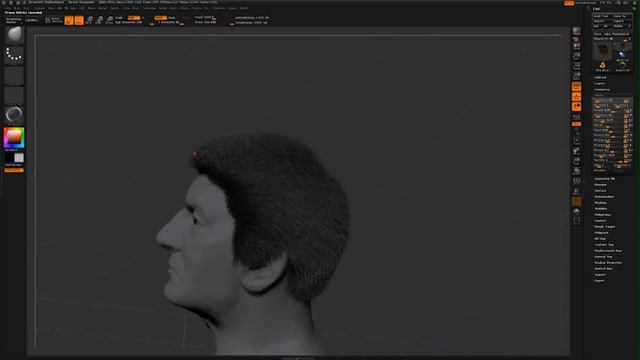Open the stroke type selector with dots icon
The width and height of the screenshot is (640, 360).
(14, 55)
